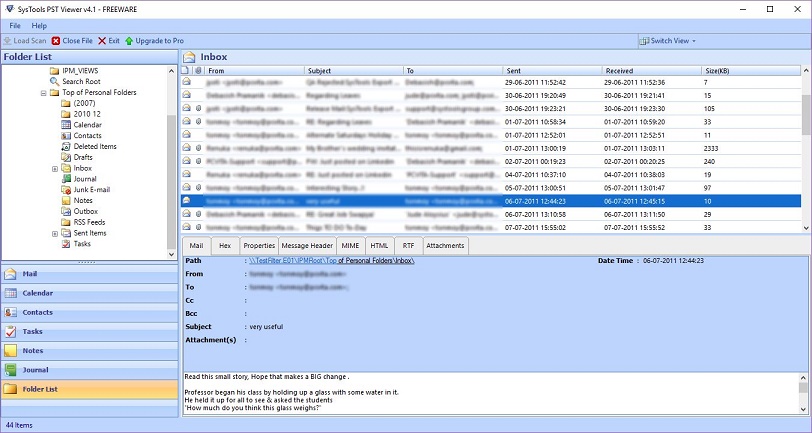Open the Journal pane in sidebar

tap(90, 370)
